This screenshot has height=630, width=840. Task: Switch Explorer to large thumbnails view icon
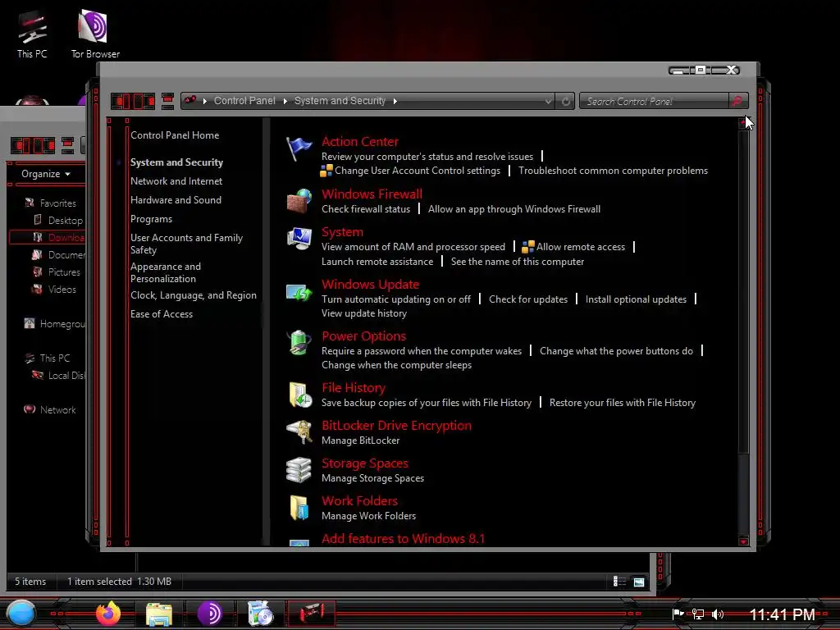pyautogui.click(x=639, y=582)
